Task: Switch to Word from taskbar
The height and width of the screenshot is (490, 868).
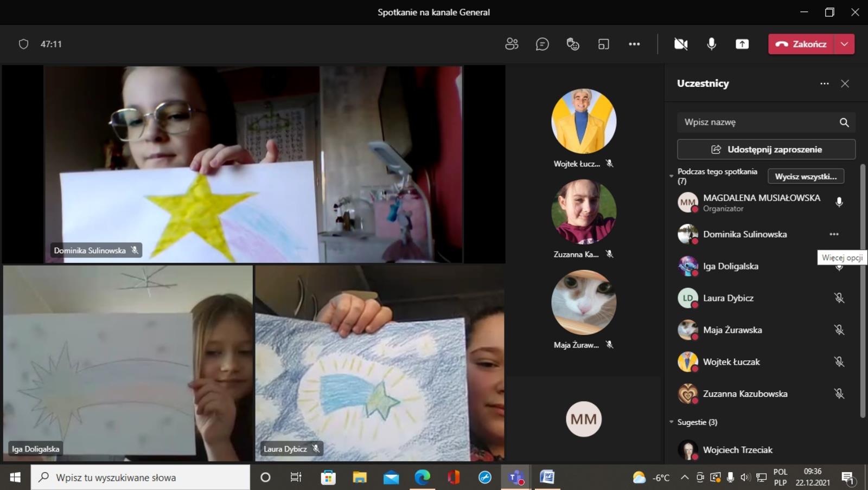Action: [547, 477]
